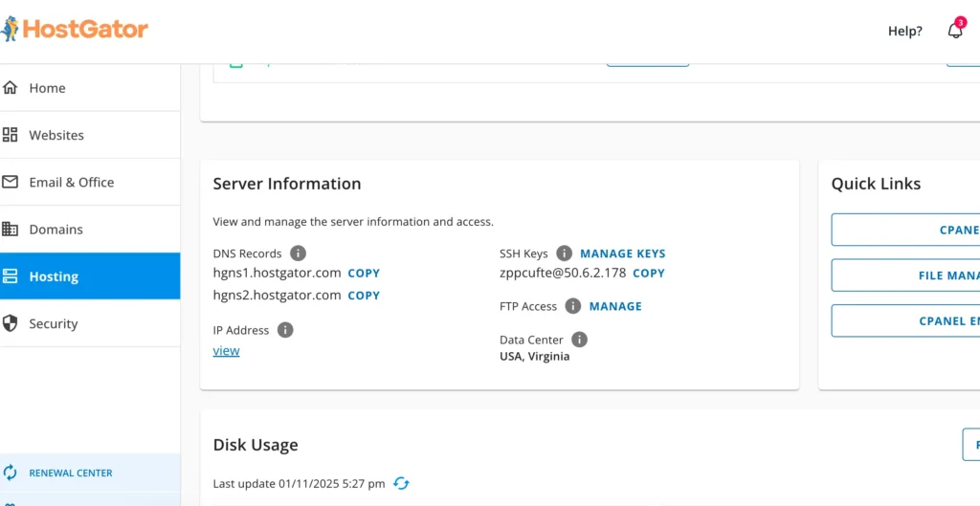Click the IP Address info icon
This screenshot has width=980, height=506.
pyautogui.click(x=285, y=330)
